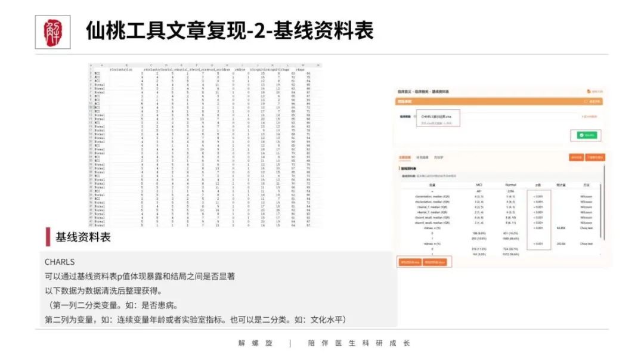Image resolution: width=644 pixels, height=362 pixels.
Task: Download the result table as .docx
Action: 435,262
